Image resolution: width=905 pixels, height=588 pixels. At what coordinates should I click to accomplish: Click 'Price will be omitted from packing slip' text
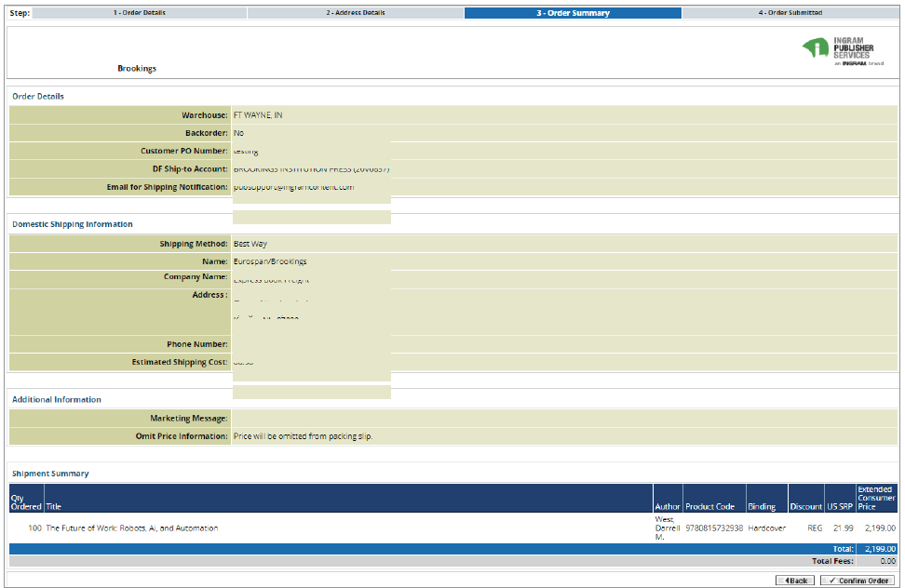pos(303,436)
